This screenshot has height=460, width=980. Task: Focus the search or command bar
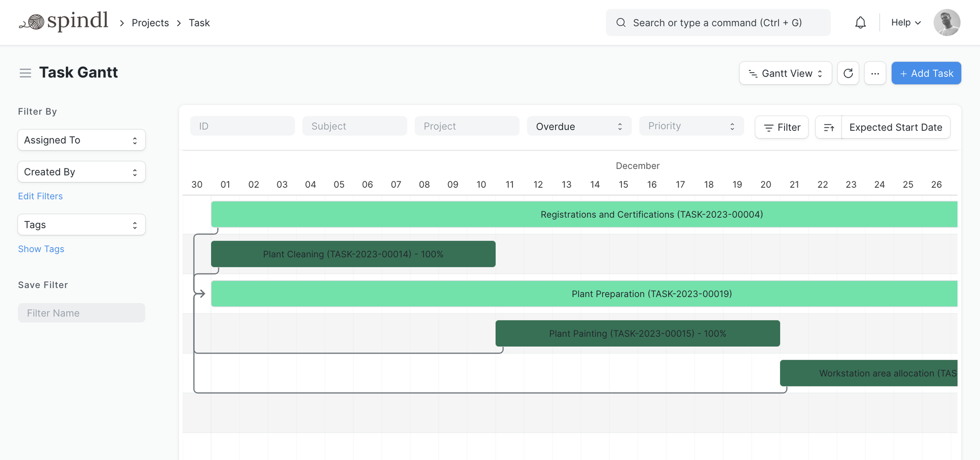[718, 22]
